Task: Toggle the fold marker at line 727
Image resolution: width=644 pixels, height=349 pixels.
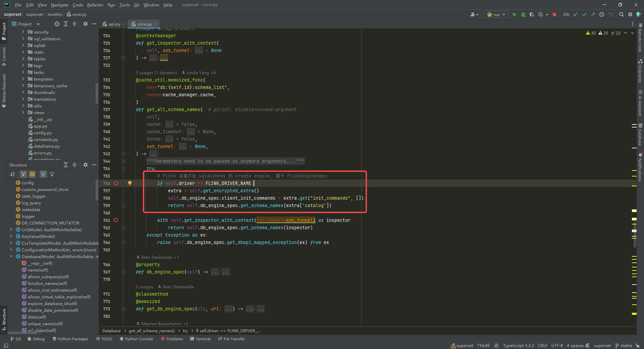Action: [x=123, y=58]
